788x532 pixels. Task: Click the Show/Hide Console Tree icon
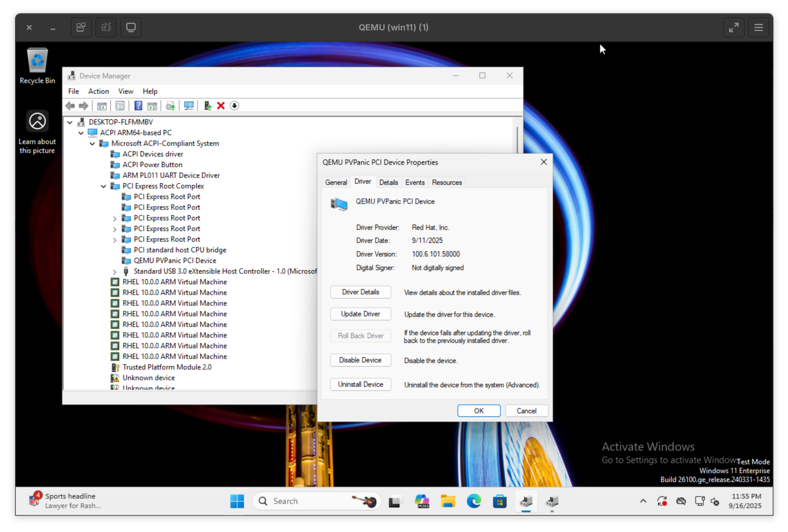point(102,106)
